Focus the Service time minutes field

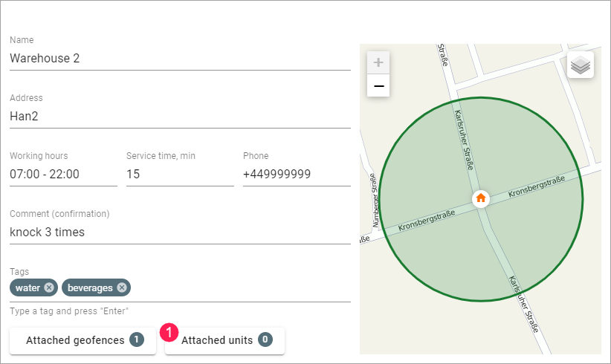[x=180, y=174]
